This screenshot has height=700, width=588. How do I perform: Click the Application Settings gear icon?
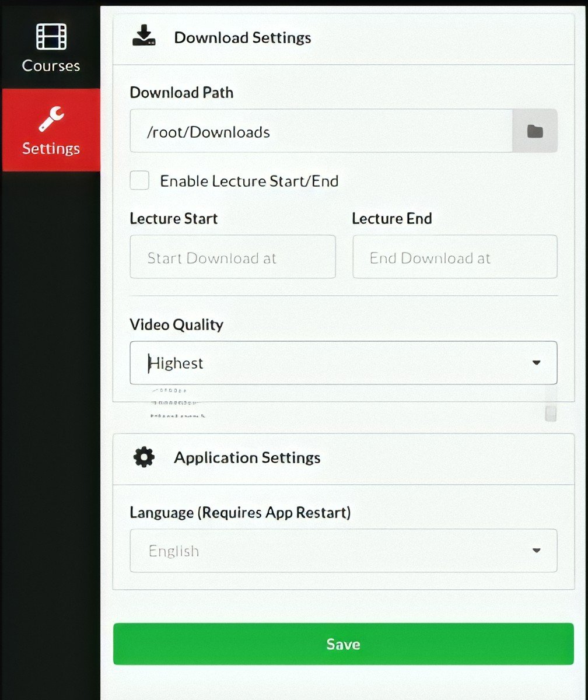(x=143, y=457)
